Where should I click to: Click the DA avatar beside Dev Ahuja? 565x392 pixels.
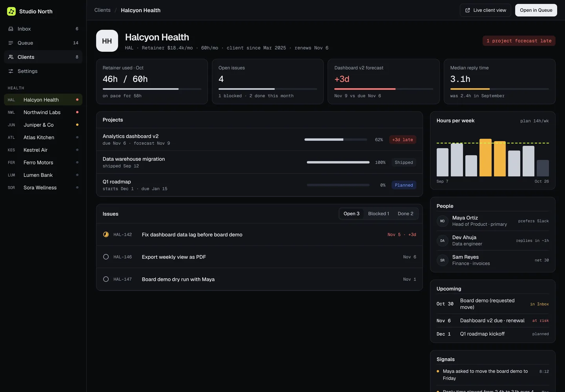coord(443,241)
